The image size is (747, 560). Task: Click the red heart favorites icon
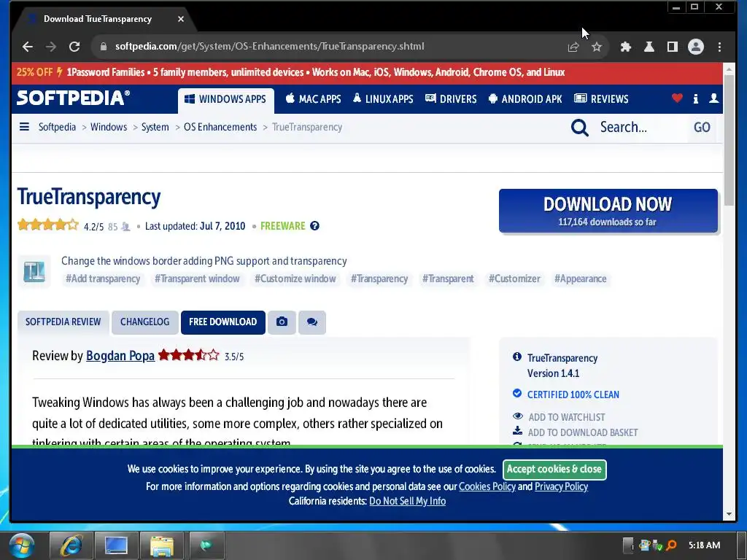coord(677,98)
